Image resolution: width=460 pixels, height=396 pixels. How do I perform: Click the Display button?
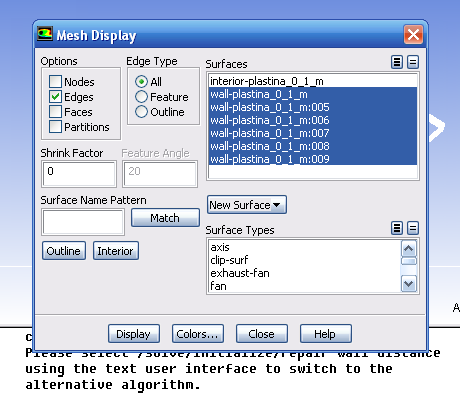point(134,334)
